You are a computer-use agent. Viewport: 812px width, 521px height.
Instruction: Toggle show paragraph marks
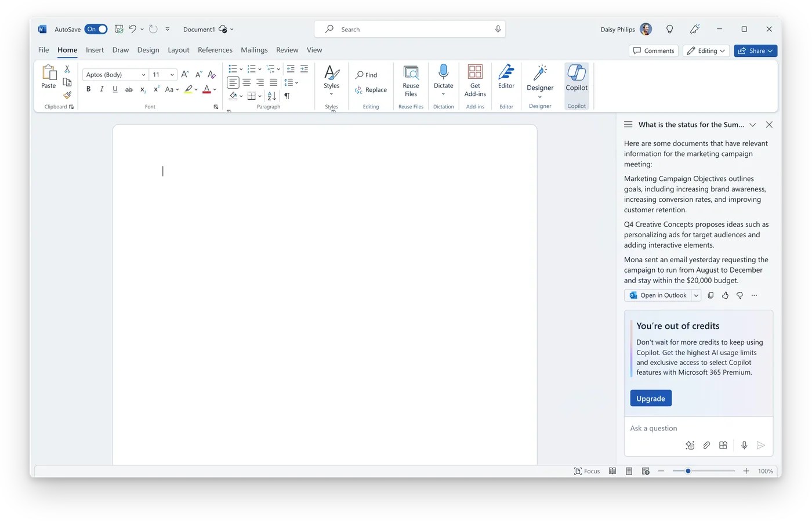point(287,96)
